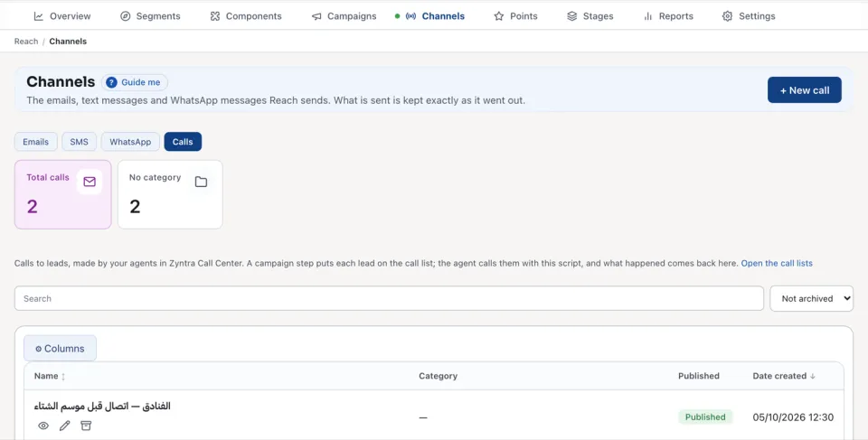Click the No category card
868x440 pixels.
pos(170,195)
